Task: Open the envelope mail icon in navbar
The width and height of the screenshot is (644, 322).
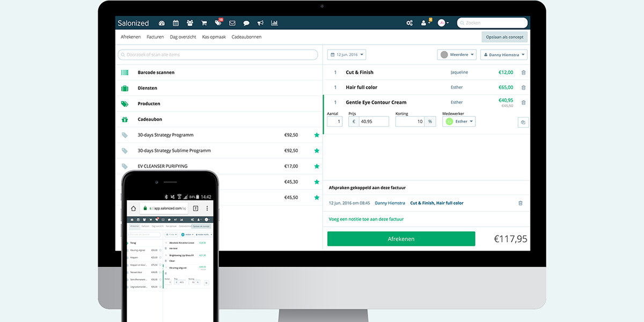Action: 232,23
